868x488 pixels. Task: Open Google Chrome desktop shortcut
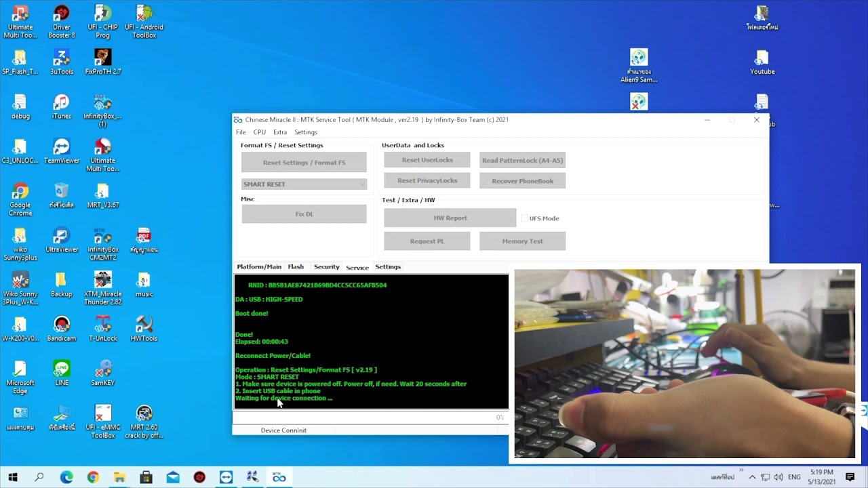click(x=20, y=199)
